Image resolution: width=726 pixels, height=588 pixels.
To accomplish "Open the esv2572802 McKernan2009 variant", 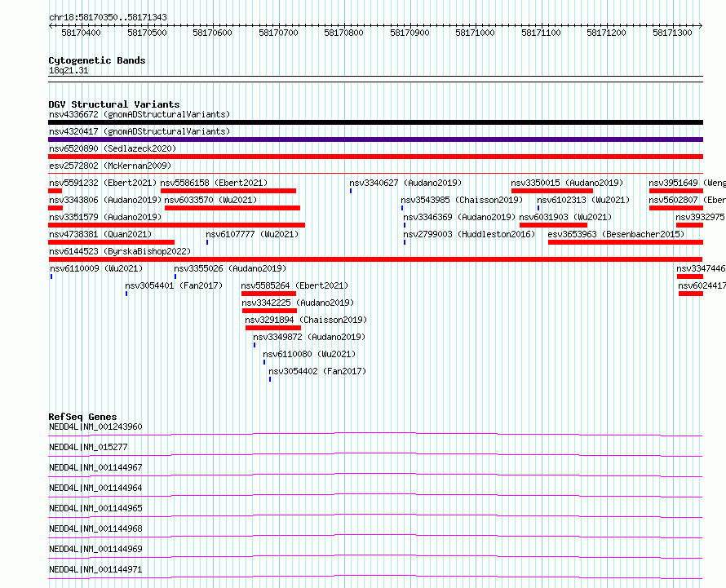I will click(110, 166).
